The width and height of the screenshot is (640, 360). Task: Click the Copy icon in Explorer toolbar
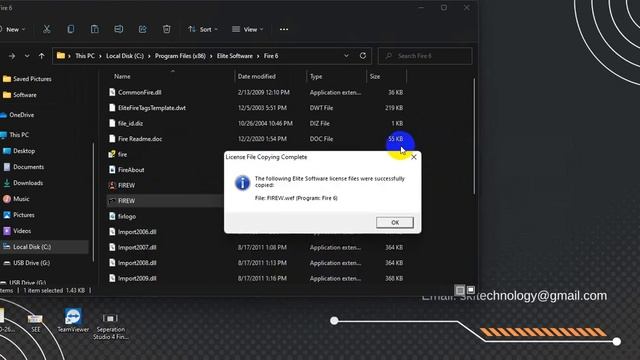tap(71, 29)
